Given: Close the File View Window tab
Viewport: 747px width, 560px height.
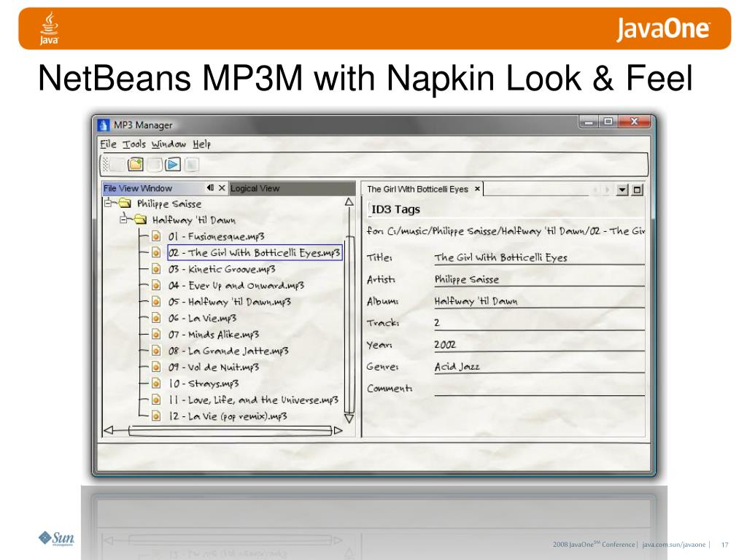Looking at the screenshot, I should [x=222, y=188].
